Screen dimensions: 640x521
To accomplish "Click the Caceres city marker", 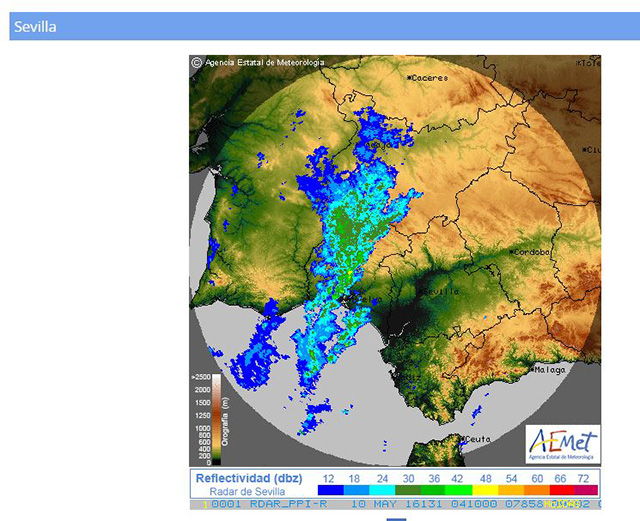I will pos(409,77).
